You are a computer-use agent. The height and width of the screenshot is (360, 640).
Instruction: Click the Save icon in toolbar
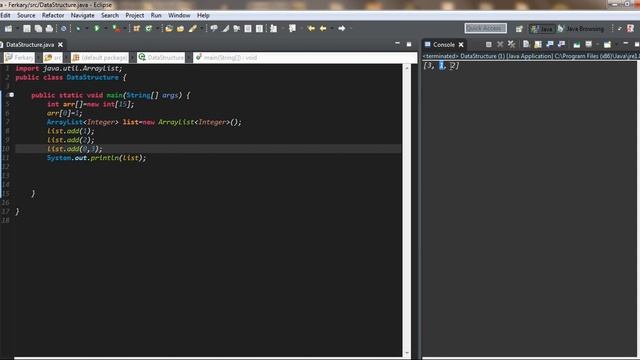(27, 29)
